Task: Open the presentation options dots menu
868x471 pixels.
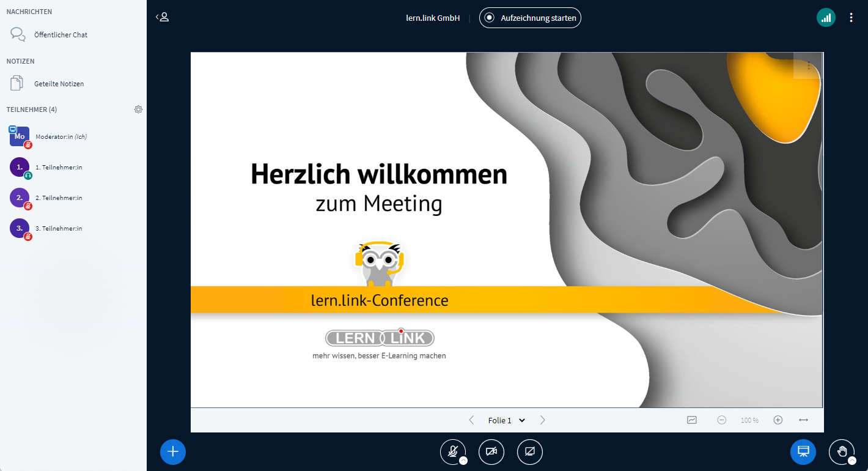Action: pos(809,65)
